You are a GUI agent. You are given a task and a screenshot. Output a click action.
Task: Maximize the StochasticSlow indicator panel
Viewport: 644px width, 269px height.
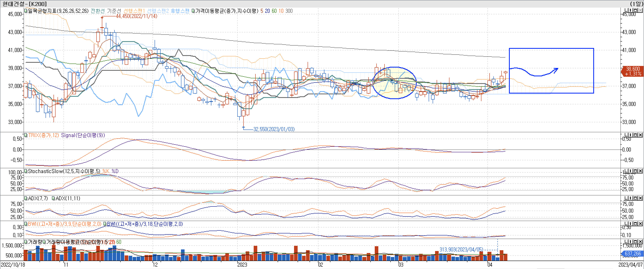click(635, 171)
